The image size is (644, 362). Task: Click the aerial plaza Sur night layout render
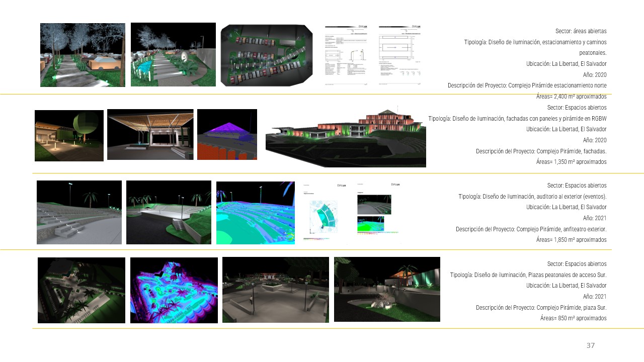pos(81,290)
